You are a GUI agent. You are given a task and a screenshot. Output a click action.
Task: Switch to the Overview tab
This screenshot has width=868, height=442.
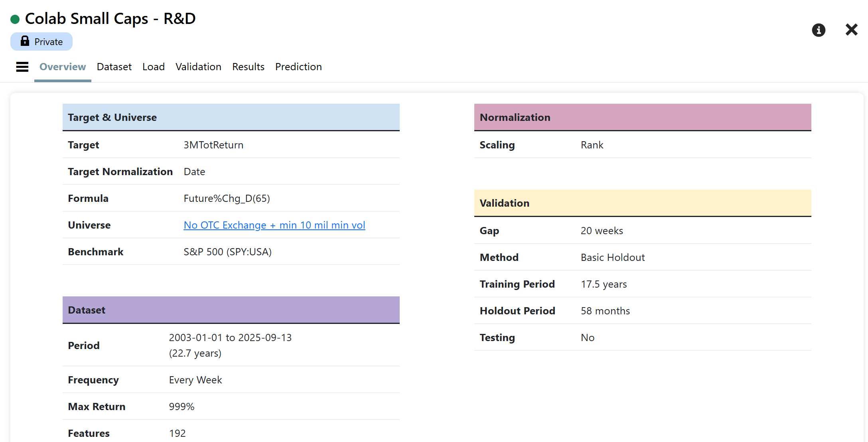click(x=63, y=67)
